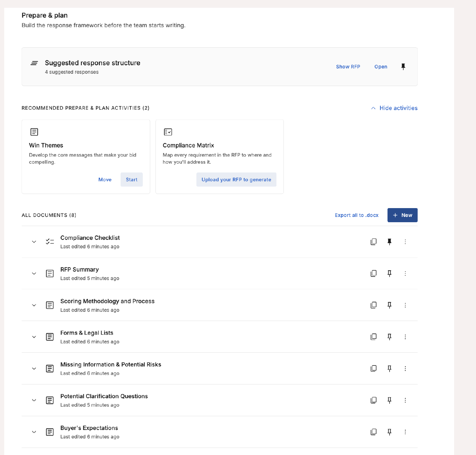Expand the Compliance Checklist row
Image resolution: width=476 pixels, height=455 pixels.
pos(34,242)
